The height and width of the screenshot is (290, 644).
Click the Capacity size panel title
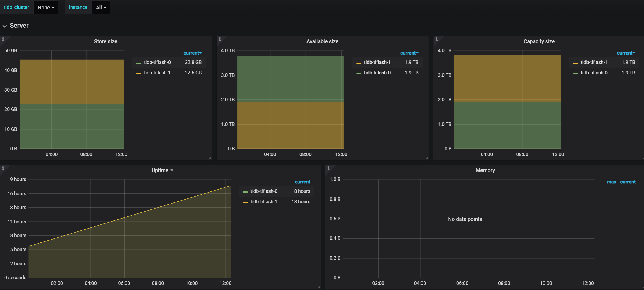539,41
